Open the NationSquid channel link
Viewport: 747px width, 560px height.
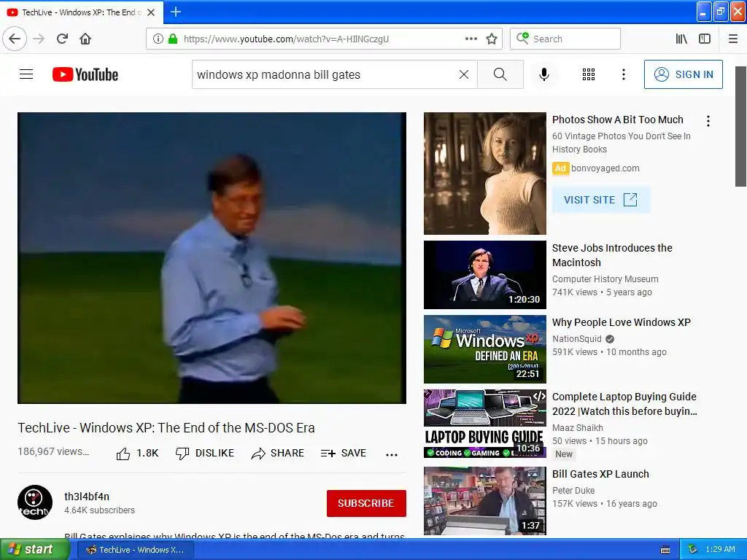tap(577, 338)
